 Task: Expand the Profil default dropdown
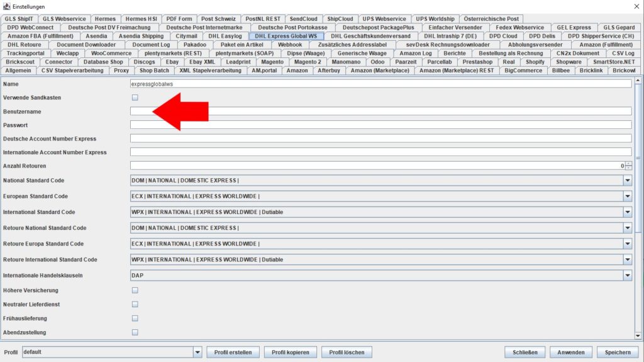tap(197, 352)
